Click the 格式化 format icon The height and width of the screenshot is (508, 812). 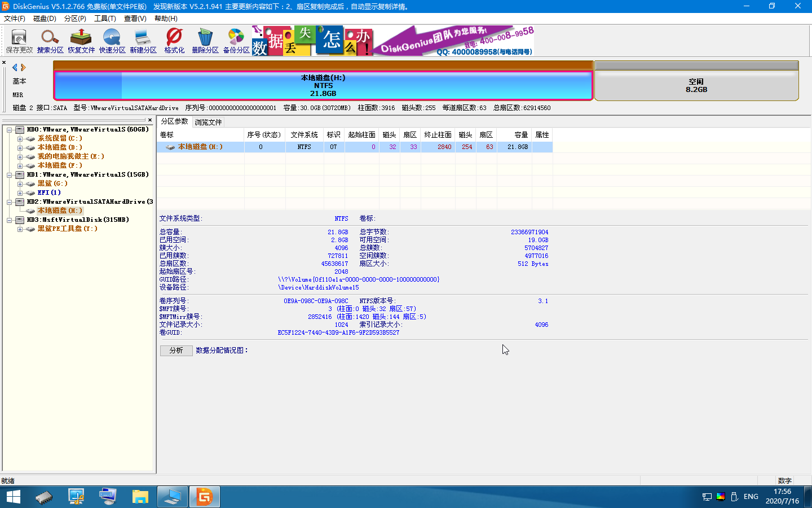point(174,41)
